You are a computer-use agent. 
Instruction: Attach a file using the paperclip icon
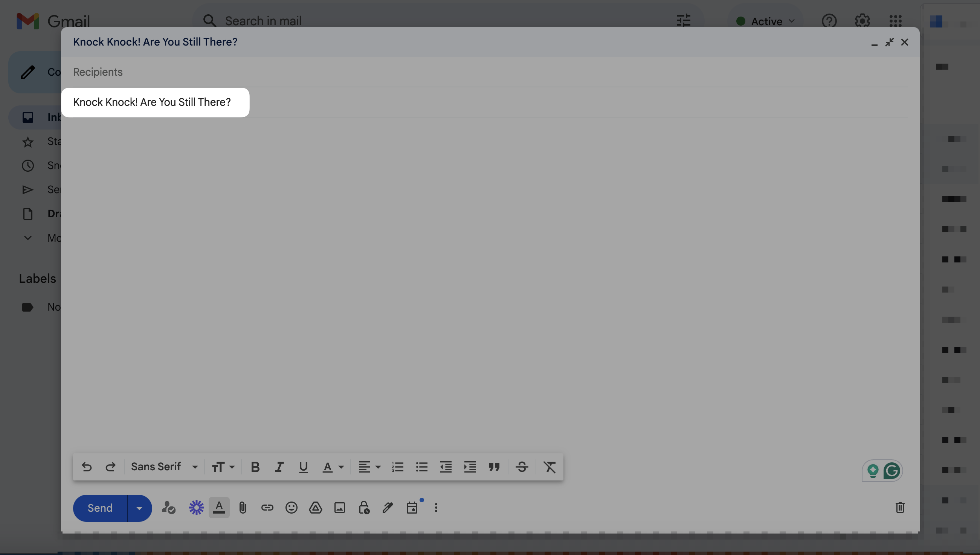pos(243,507)
